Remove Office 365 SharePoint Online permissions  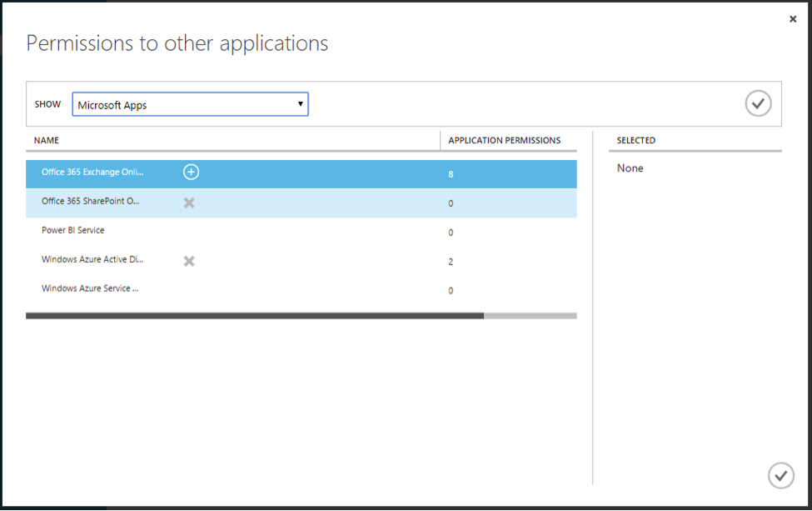pyautogui.click(x=189, y=202)
